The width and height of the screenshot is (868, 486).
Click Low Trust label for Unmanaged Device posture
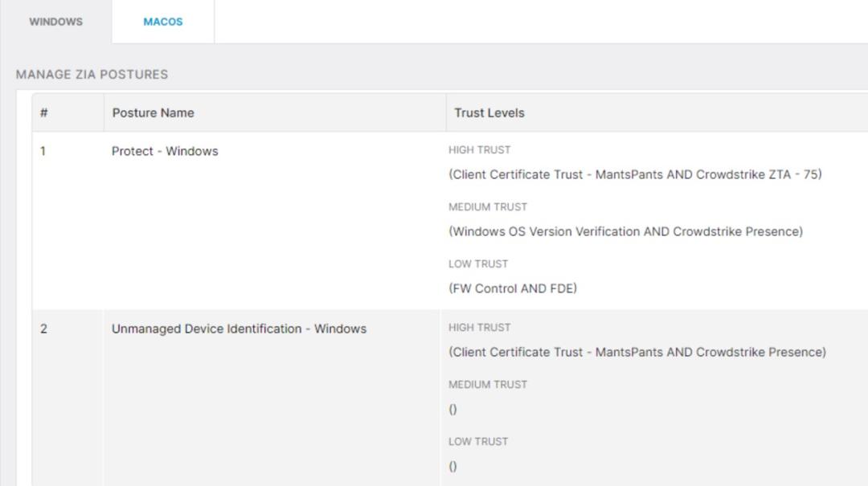click(478, 442)
